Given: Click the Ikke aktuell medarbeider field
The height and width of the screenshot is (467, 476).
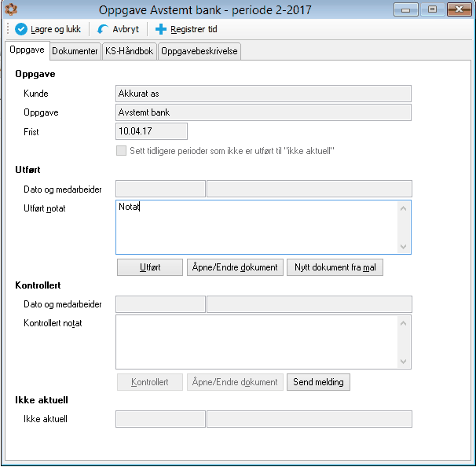Looking at the screenshot, I should (309, 419).
